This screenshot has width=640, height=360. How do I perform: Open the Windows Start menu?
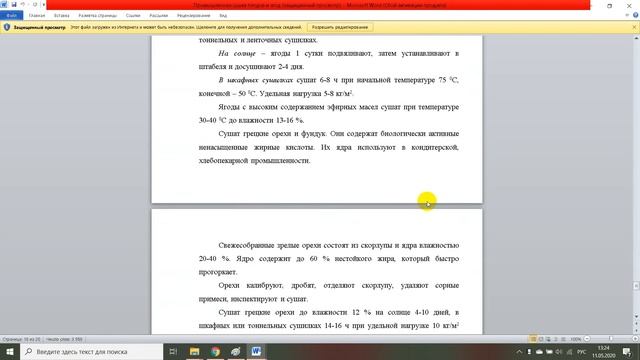pos(10,351)
